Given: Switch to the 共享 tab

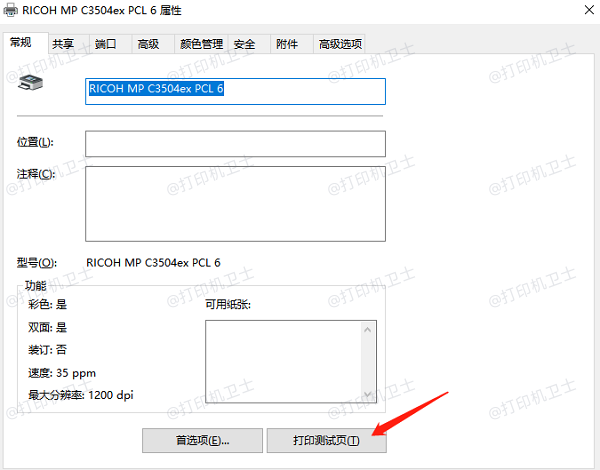Looking at the screenshot, I should (x=62, y=44).
